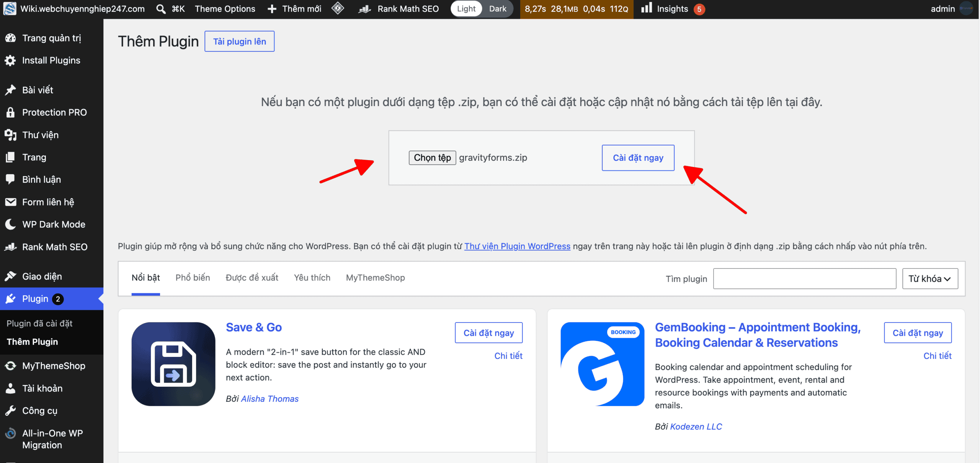980x463 pixels.
Task: Open the WordPress site logo menu
Action: [x=10, y=8]
